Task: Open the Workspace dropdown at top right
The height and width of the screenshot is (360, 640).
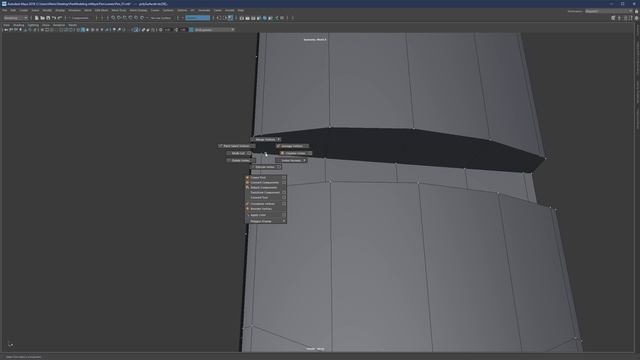Action: click(609, 11)
